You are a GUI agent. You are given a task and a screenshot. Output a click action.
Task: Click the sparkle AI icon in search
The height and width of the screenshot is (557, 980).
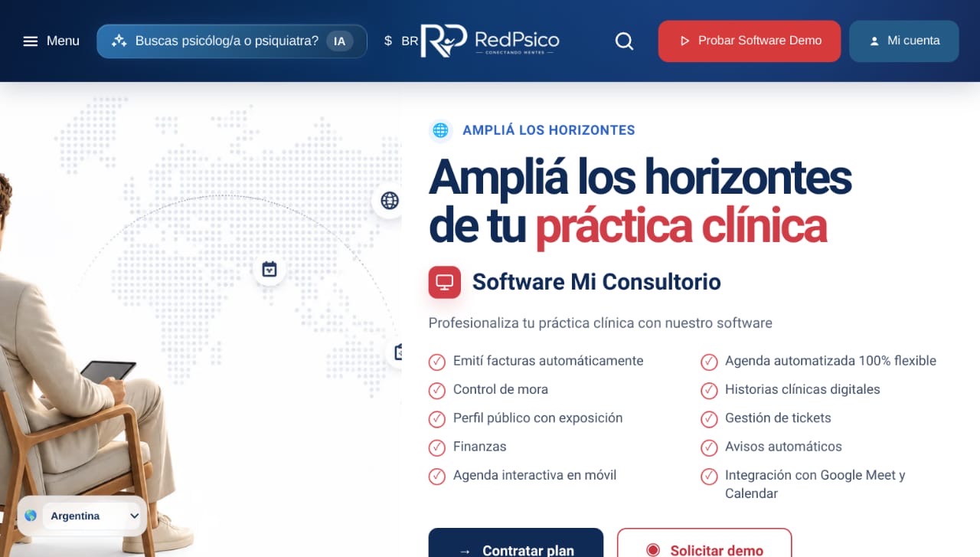(119, 41)
